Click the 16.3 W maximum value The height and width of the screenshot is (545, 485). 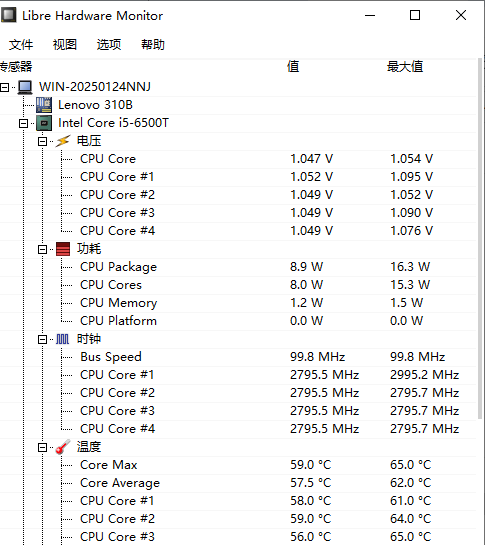tap(410, 267)
